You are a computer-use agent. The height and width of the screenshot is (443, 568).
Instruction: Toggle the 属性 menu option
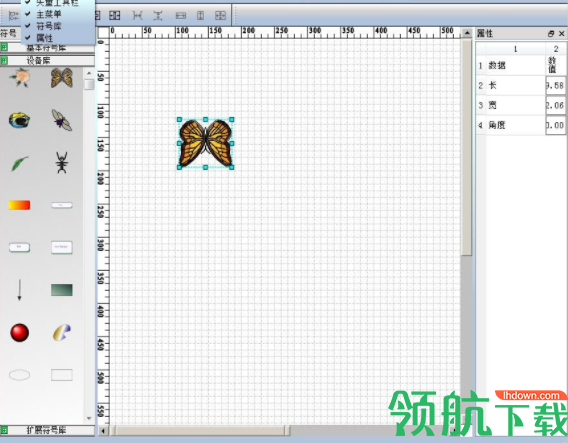point(44,38)
